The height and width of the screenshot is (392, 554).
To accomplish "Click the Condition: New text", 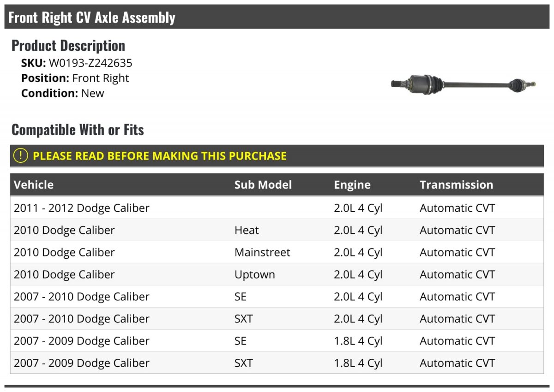I will pyautogui.click(x=63, y=93).
